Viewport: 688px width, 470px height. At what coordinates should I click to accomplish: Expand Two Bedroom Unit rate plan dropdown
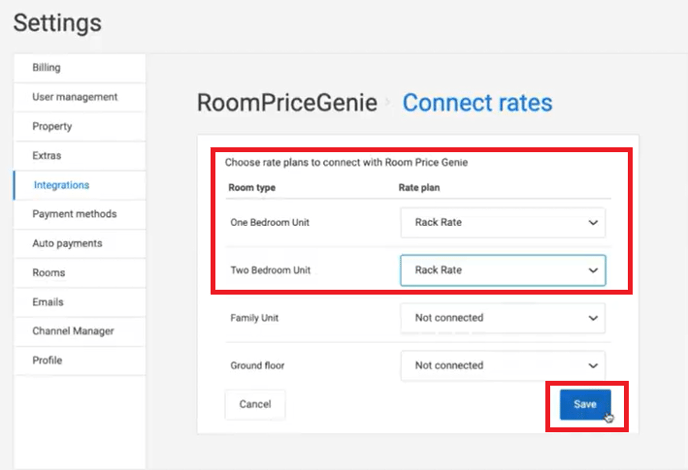click(502, 270)
